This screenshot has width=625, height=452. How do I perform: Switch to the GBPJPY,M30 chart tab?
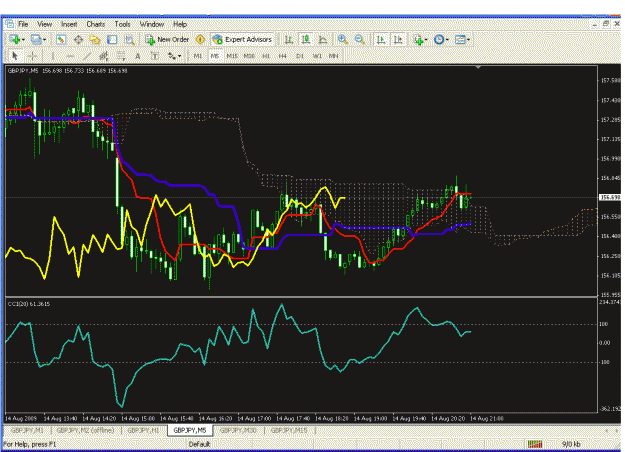[238, 431]
